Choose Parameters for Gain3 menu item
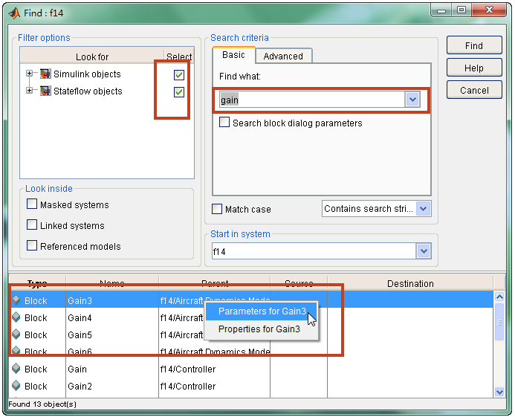Screen dimensions: 515x420 [x=262, y=311]
